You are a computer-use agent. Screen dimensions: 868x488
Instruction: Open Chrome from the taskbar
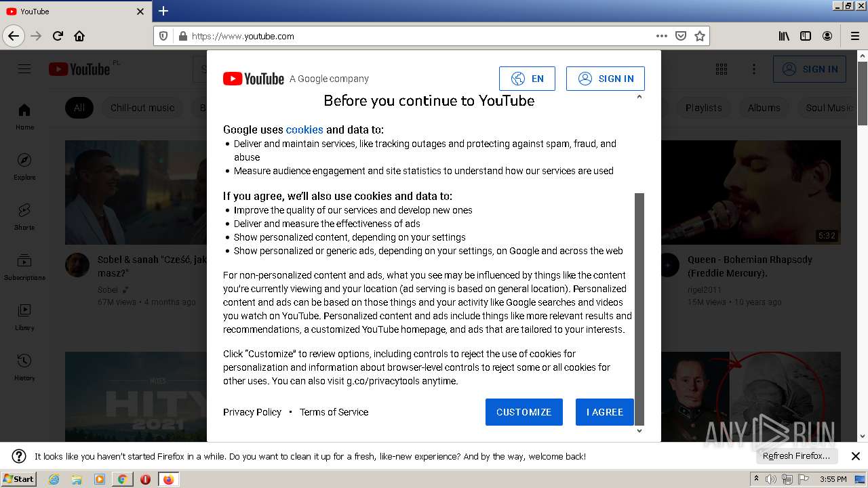(x=122, y=479)
